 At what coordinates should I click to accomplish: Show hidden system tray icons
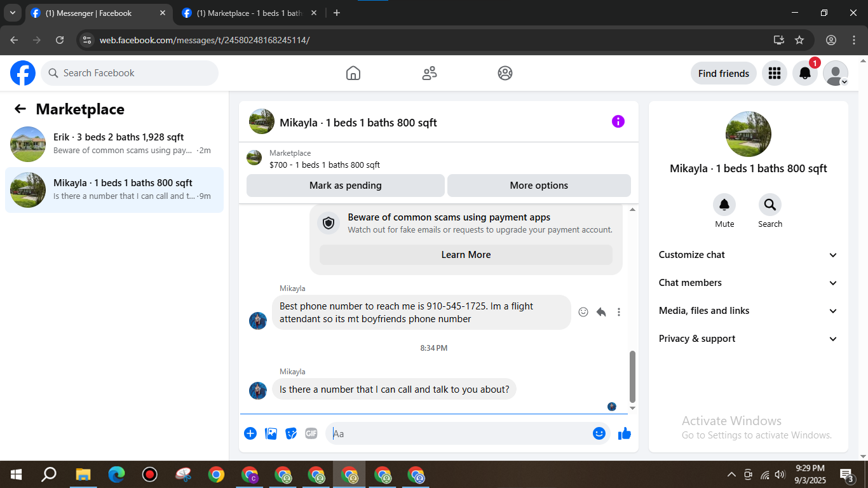coord(731,475)
